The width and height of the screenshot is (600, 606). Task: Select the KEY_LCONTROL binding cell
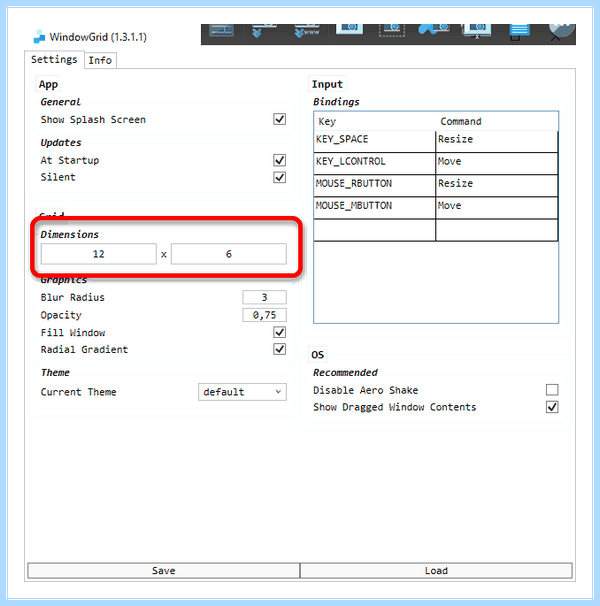click(374, 162)
